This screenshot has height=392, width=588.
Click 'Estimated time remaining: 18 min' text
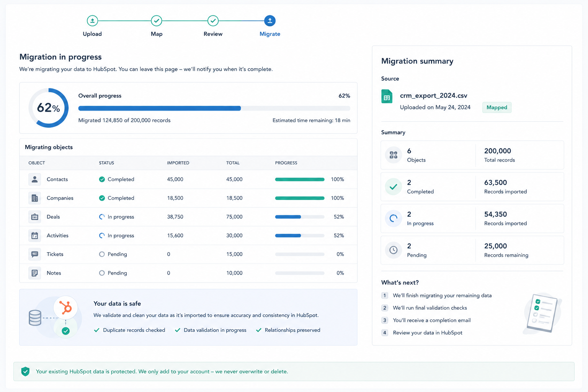tap(311, 120)
